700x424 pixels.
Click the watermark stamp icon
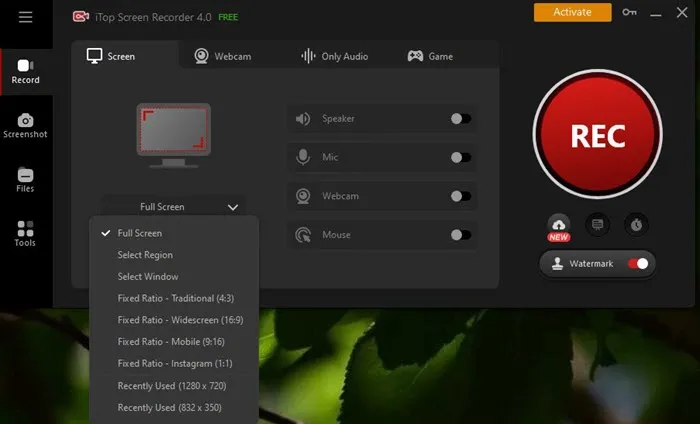pos(557,264)
